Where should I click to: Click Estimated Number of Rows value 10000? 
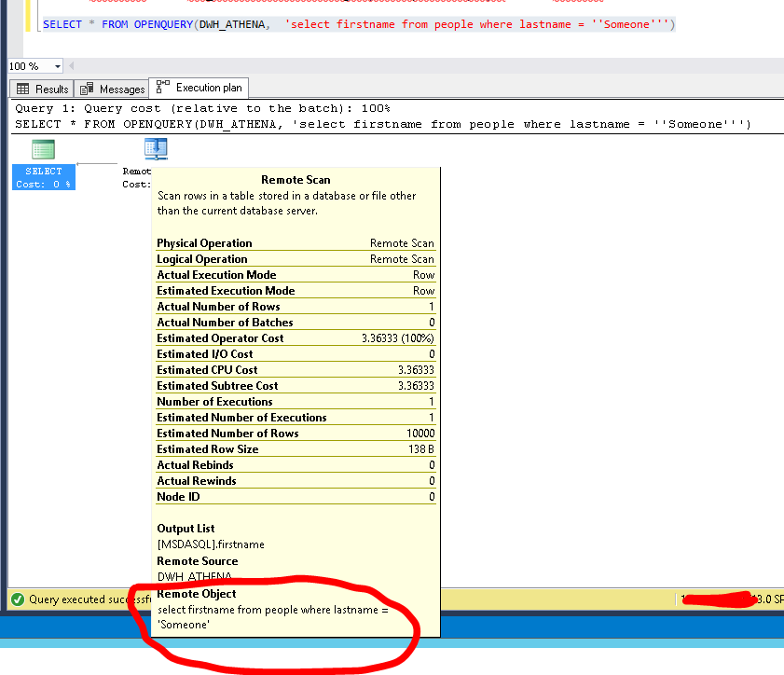(420, 434)
